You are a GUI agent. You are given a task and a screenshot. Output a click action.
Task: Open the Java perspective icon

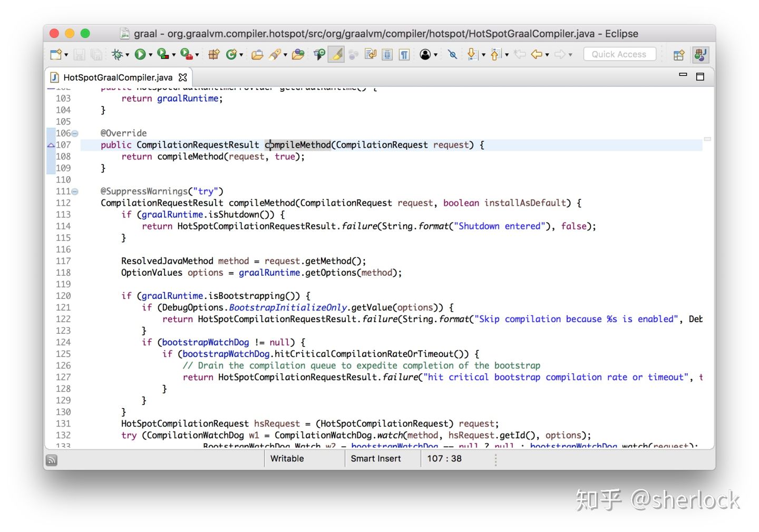(700, 54)
